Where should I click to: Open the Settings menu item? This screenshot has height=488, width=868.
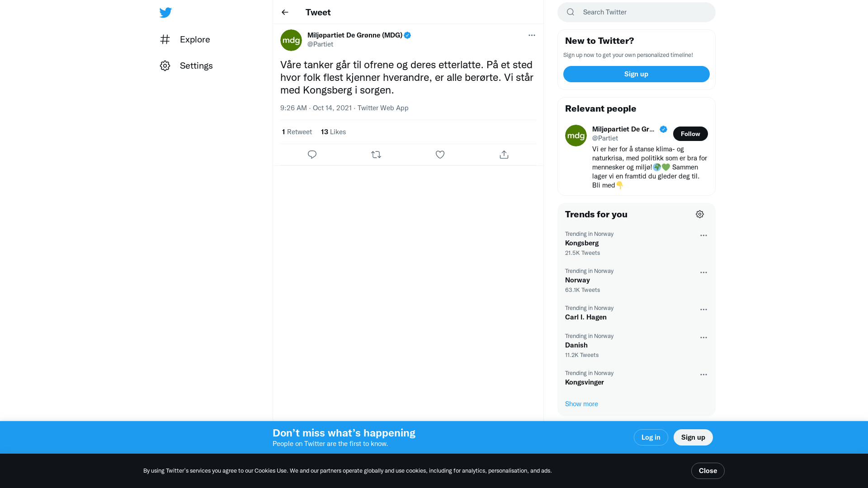click(x=196, y=66)
